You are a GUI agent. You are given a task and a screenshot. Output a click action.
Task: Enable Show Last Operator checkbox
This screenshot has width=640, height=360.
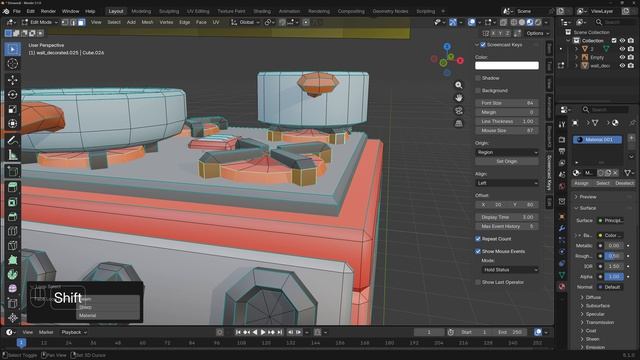(478, 282)
